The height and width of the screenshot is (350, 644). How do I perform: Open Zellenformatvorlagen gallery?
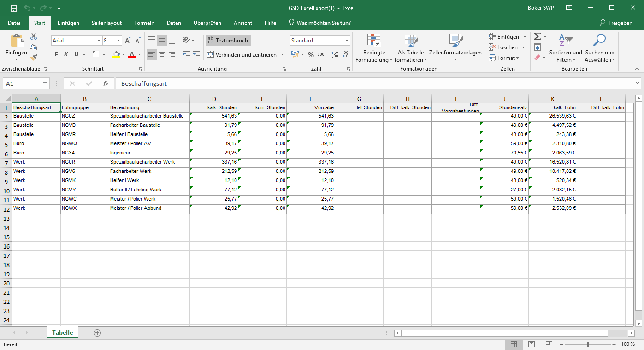pos(455,48)
